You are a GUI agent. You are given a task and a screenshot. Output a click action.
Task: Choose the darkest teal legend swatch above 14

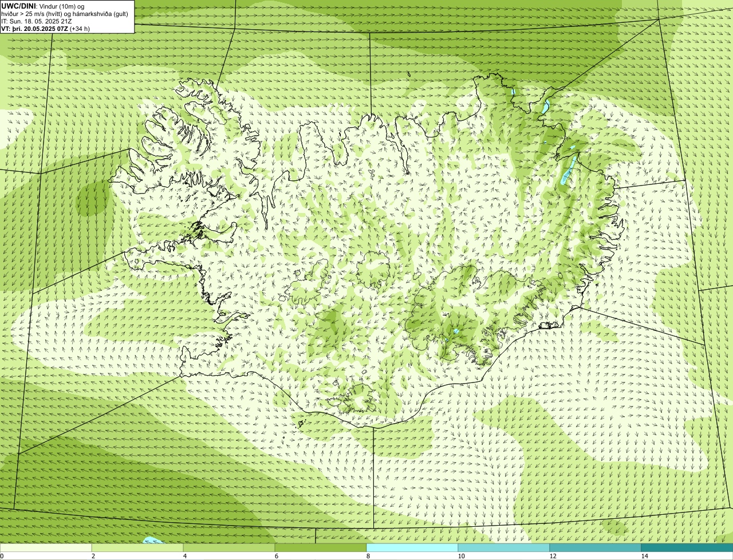click(x=687, y=547)
